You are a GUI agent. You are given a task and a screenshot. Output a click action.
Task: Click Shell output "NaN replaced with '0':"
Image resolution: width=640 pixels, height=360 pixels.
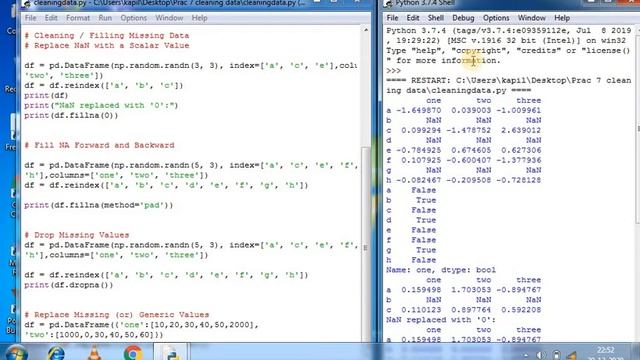[441, 320]
